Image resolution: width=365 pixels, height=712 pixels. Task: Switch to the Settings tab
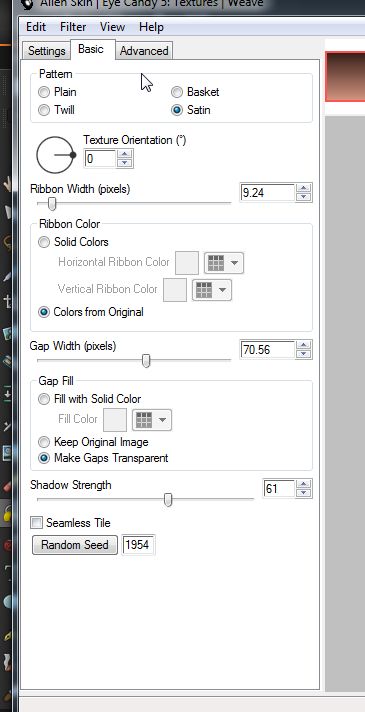47,51
